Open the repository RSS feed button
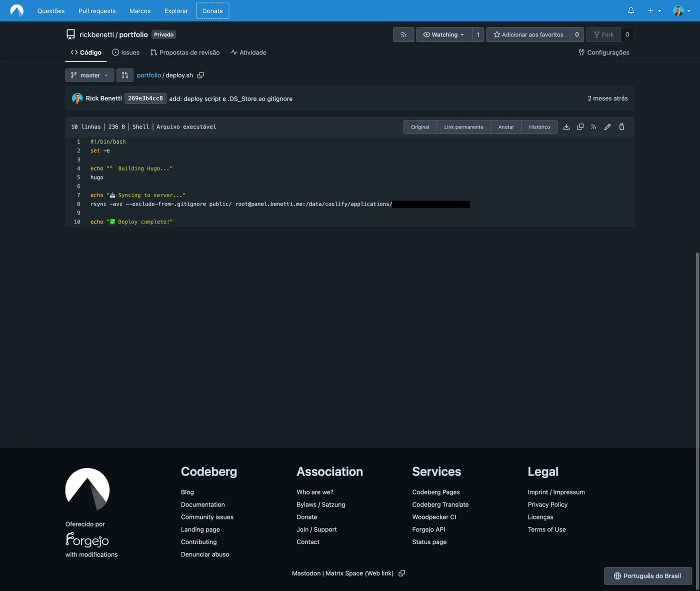 403,34
